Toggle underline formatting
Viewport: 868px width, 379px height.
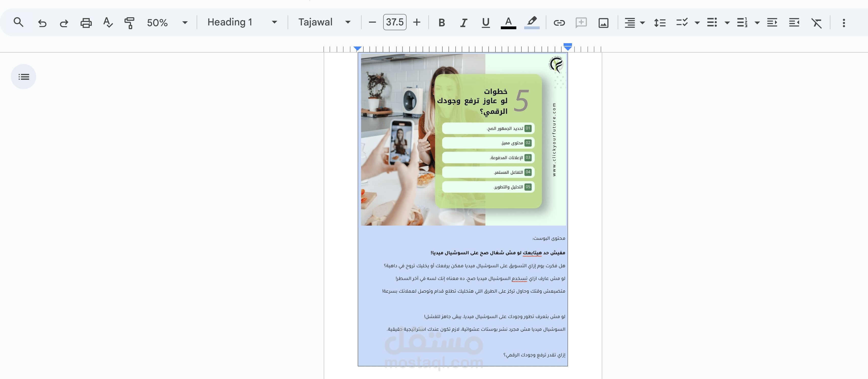(486, 23)
